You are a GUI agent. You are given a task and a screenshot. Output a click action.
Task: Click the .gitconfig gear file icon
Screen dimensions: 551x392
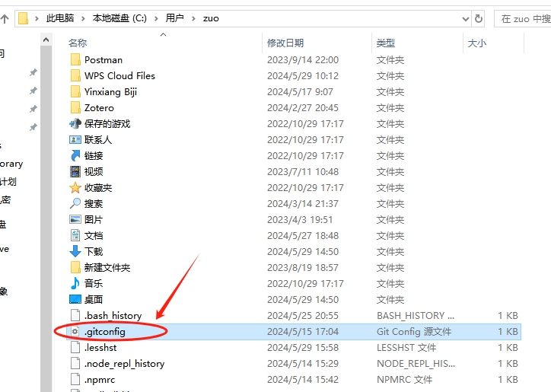point(75,332)
